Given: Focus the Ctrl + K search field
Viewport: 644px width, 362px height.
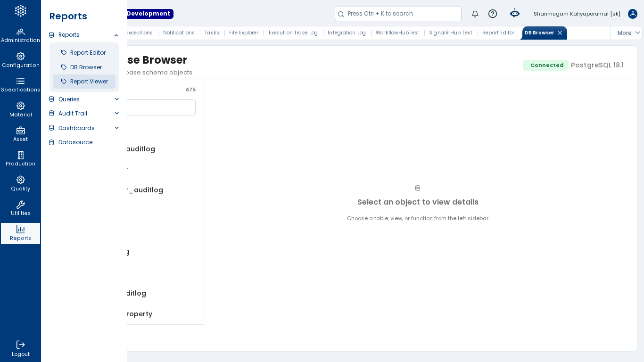Looking at the screenshot, I should [398, 14].
